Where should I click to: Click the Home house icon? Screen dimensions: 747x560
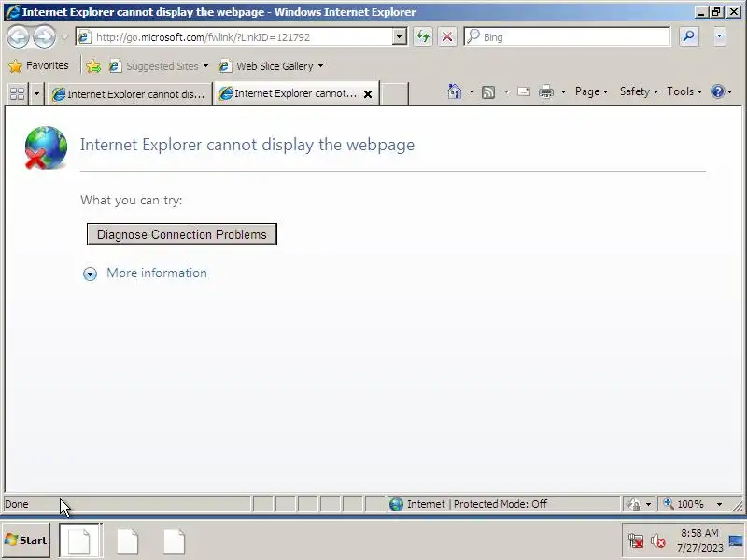click(x=455, y=91)
